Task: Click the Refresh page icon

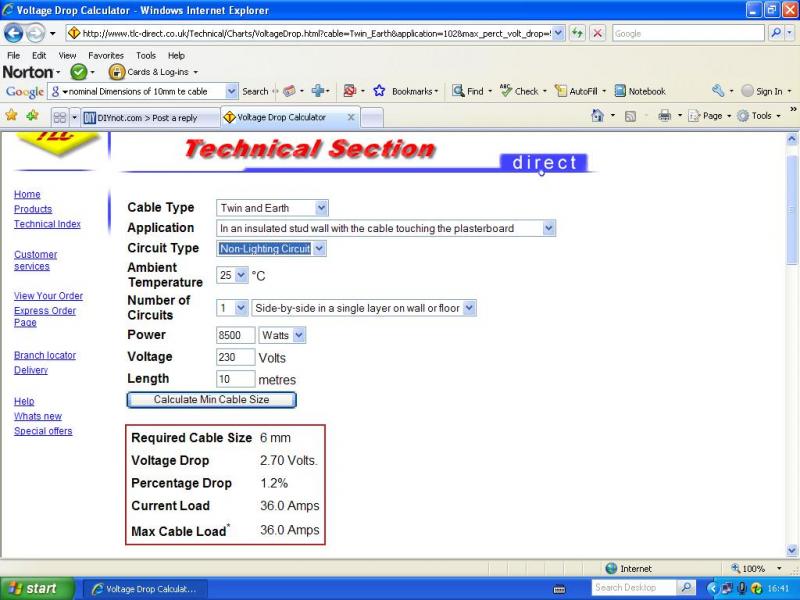Action: click(x=579, y=33)
